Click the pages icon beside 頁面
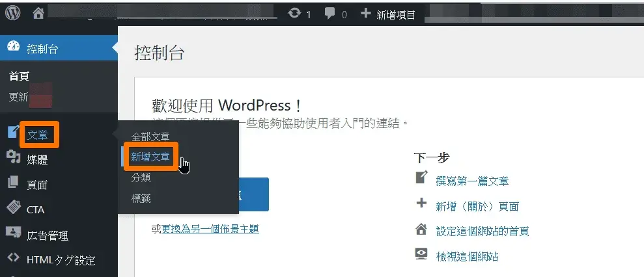The image size is (644, 277). pos(13,182)
